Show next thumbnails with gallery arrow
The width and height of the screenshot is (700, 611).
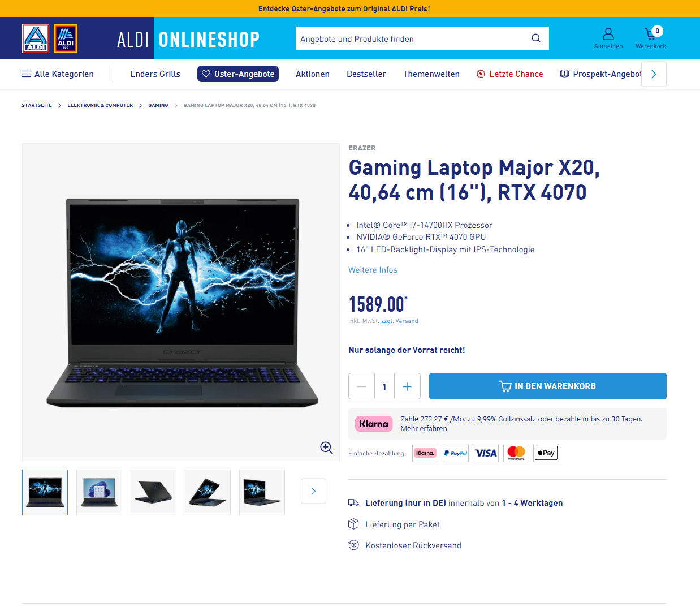[x=313, y=491]
